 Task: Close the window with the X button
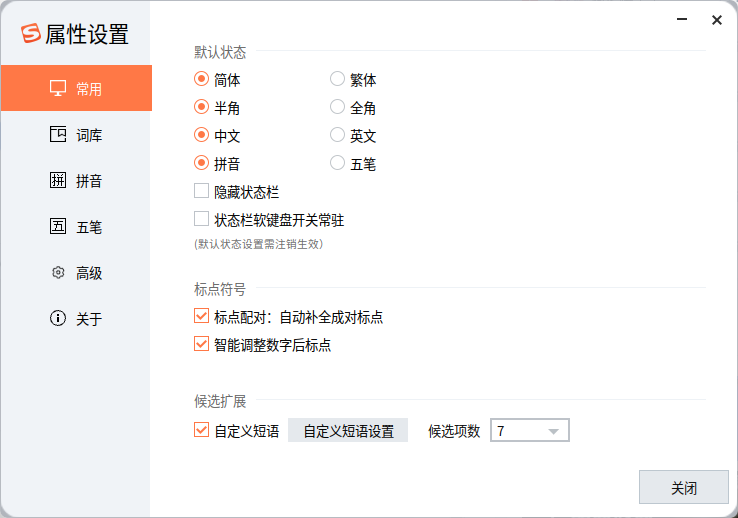(717, 20)
